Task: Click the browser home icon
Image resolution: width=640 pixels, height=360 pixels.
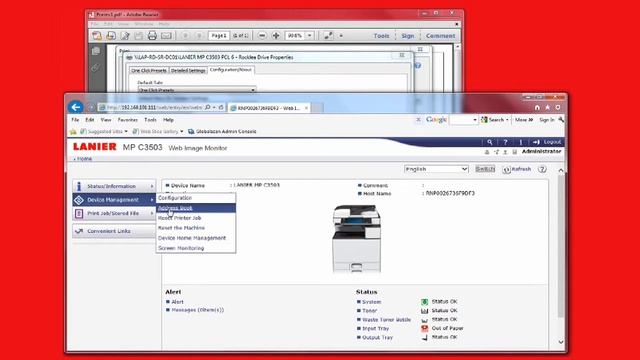Action: click(537, 107)
